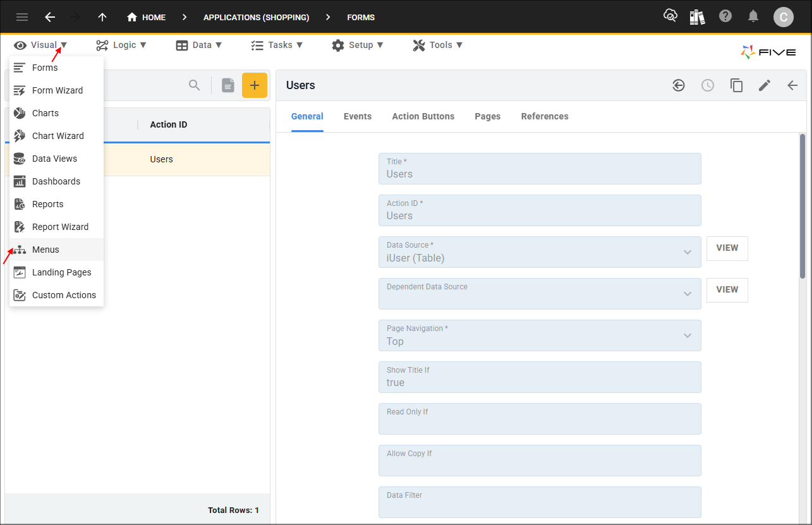Switch to the Events tab
Viewport: 812px width, 525px height.
pyautogui.click(x=358, y=116)
